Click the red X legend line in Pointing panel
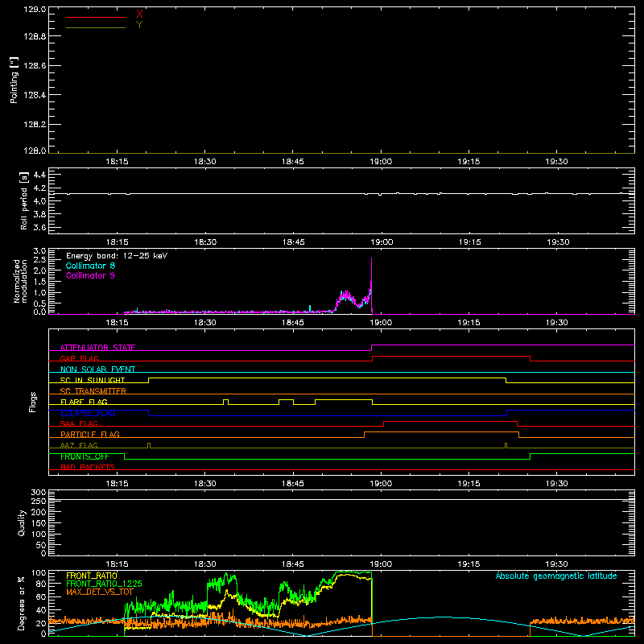644x644 pixels. point(96,17)
